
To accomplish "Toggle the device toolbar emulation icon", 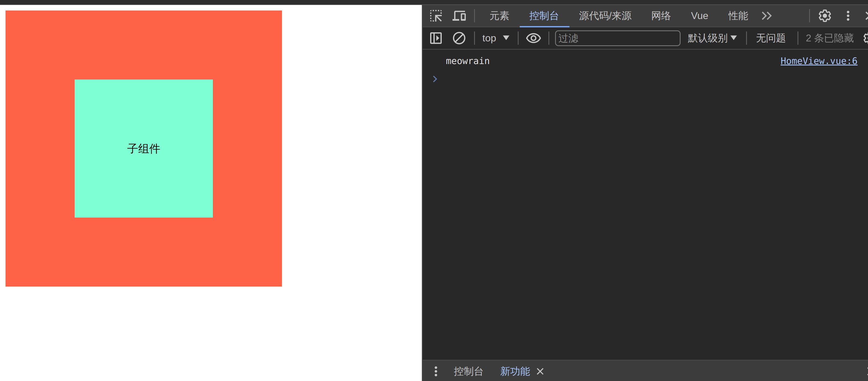I will coord(459,16).
